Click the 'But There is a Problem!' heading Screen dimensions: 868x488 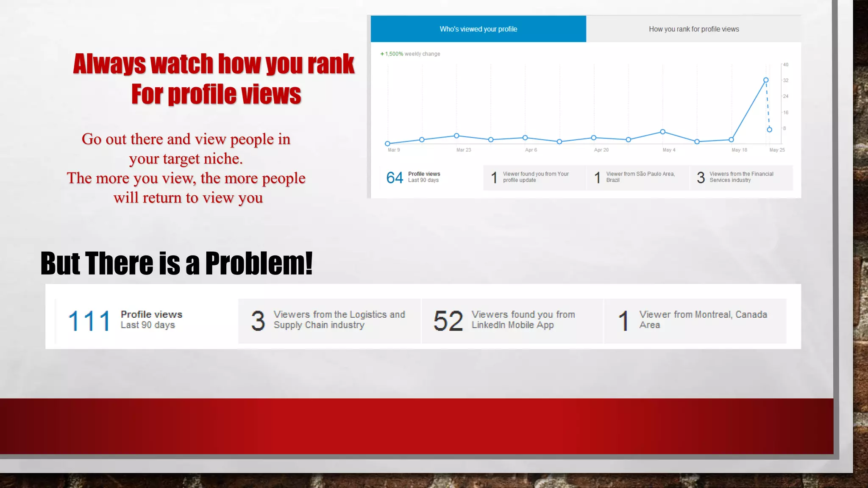pos(177,263)
